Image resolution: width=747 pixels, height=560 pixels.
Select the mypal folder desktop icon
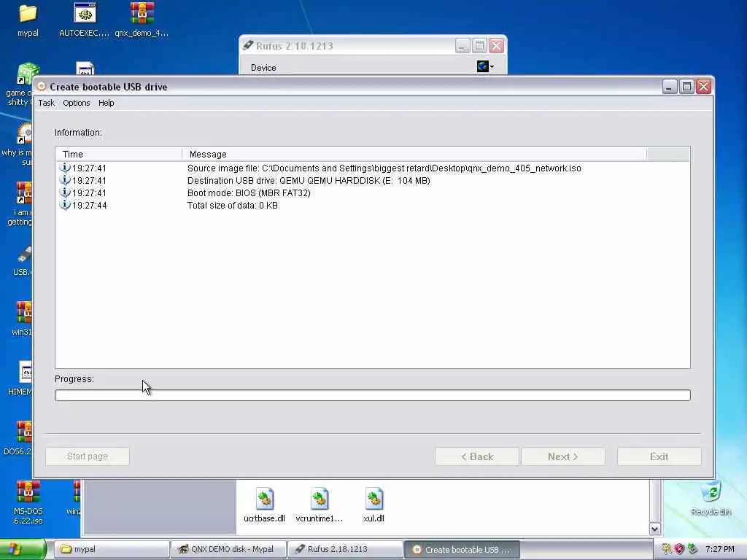click(x=28, y=20)
